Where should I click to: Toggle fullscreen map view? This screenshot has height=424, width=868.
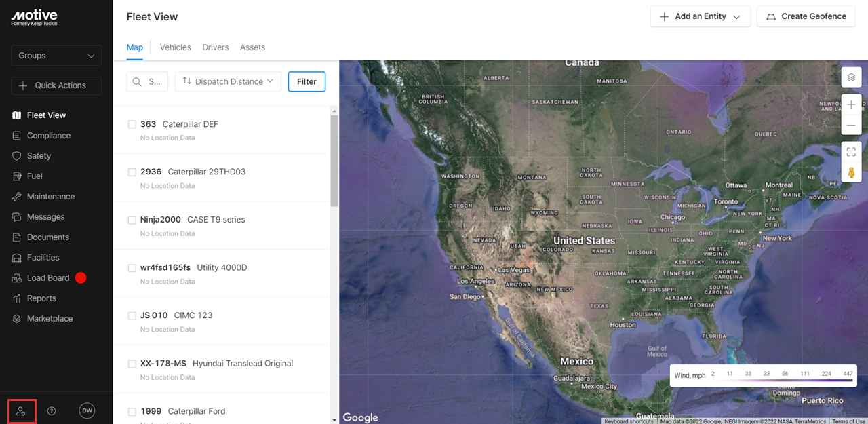(851, 152)
